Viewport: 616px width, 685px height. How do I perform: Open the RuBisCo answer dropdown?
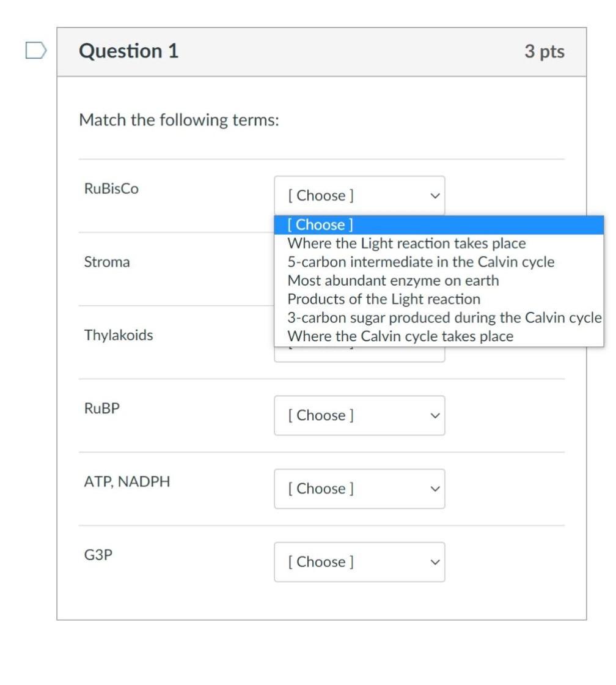(359, 195)
